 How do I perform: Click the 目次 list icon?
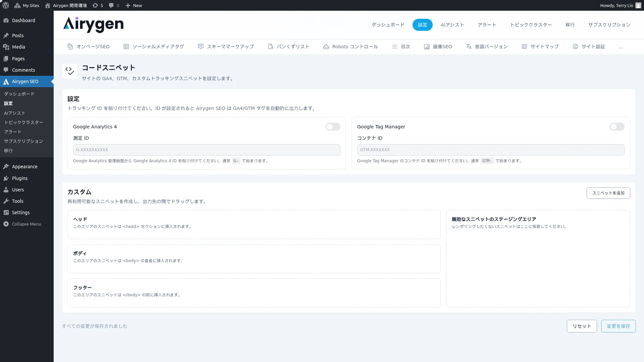[395, 47]
